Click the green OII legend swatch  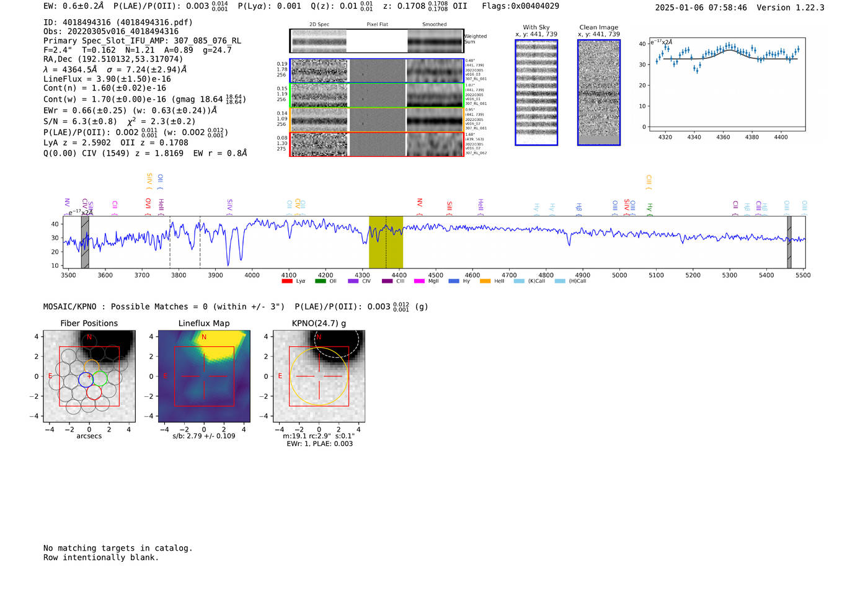pos(320,282)
